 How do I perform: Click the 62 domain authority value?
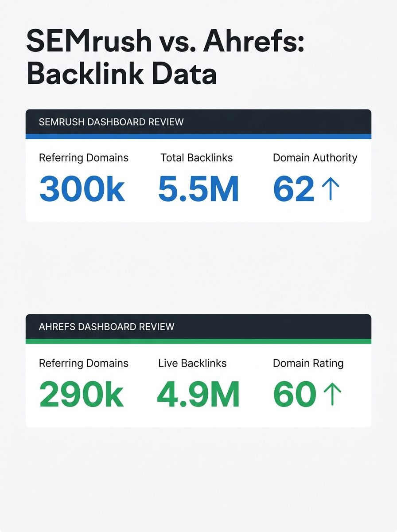point(293,188)
